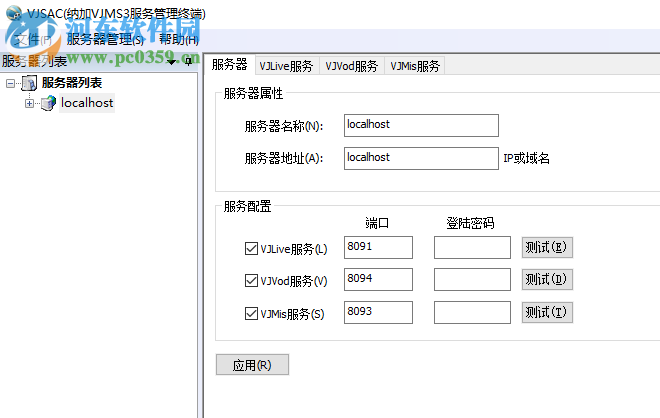
Task: Click the 服务器名称(N) input field
Action: pos(421,125)
